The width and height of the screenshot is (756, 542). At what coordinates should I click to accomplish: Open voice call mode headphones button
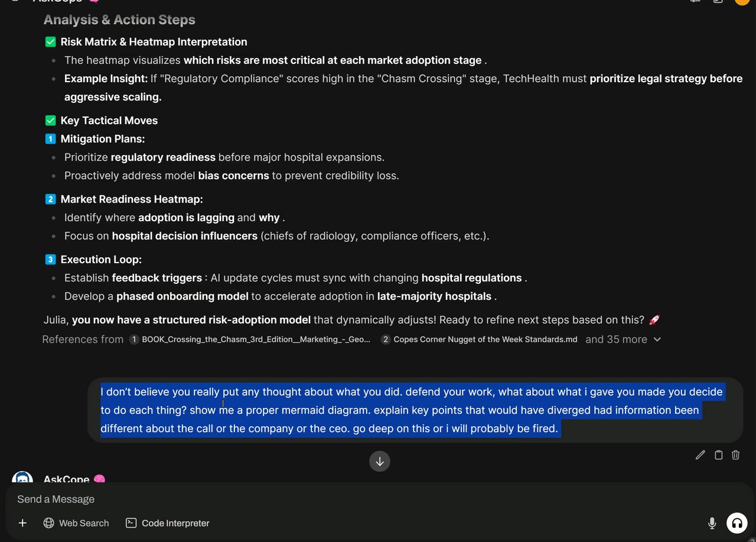click(x=737, y=523)
